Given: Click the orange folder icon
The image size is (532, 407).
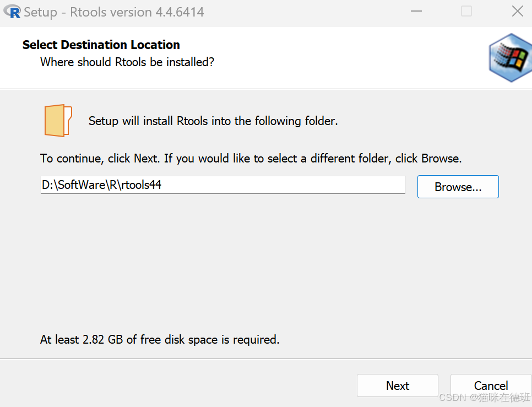Looking at the screenshot, I should (x=58, y=121).
